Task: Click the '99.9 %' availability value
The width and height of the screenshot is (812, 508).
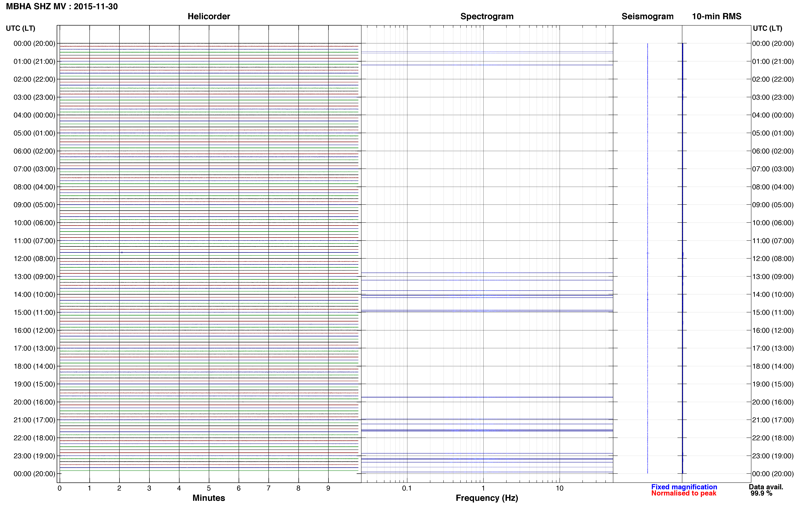Action: click(x=761, y=493)
